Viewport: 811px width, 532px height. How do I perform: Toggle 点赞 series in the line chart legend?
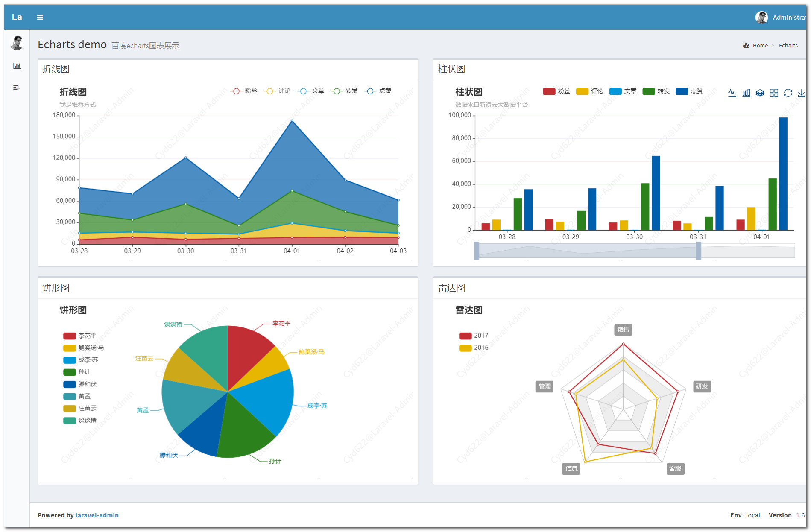378,91
